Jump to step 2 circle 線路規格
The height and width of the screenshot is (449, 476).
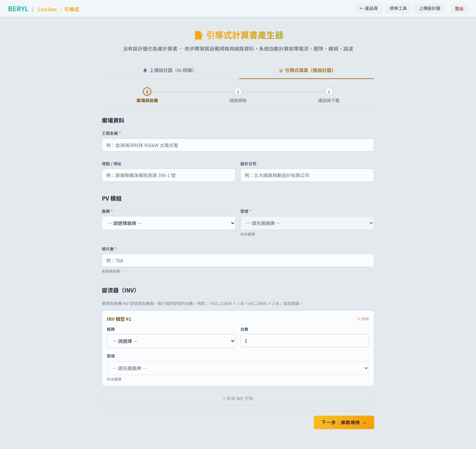238,92
